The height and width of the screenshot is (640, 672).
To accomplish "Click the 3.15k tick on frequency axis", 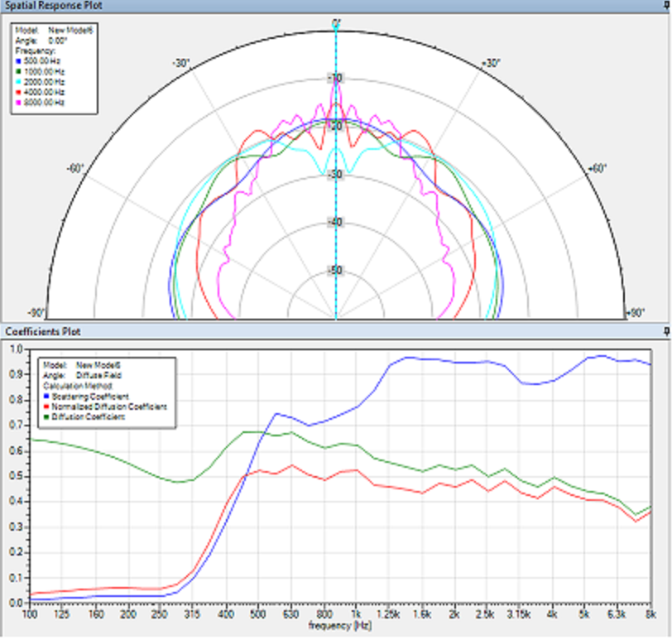I will (519, 614).
